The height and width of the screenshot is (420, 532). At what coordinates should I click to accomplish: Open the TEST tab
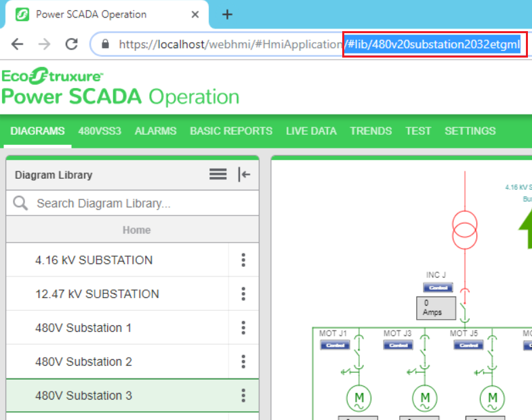click(x=418, y=131)
